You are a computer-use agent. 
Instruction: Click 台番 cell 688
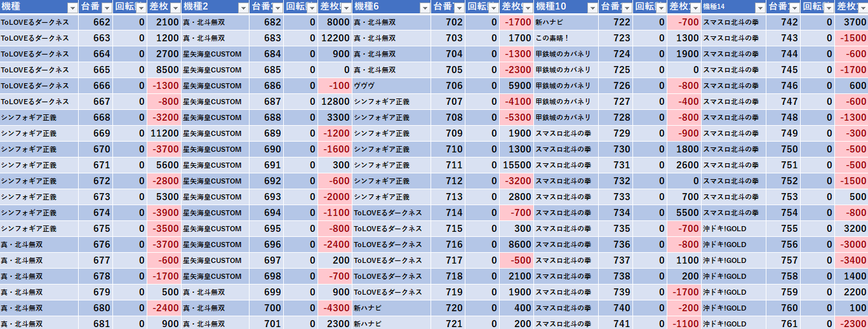click(x=266, y=117)
